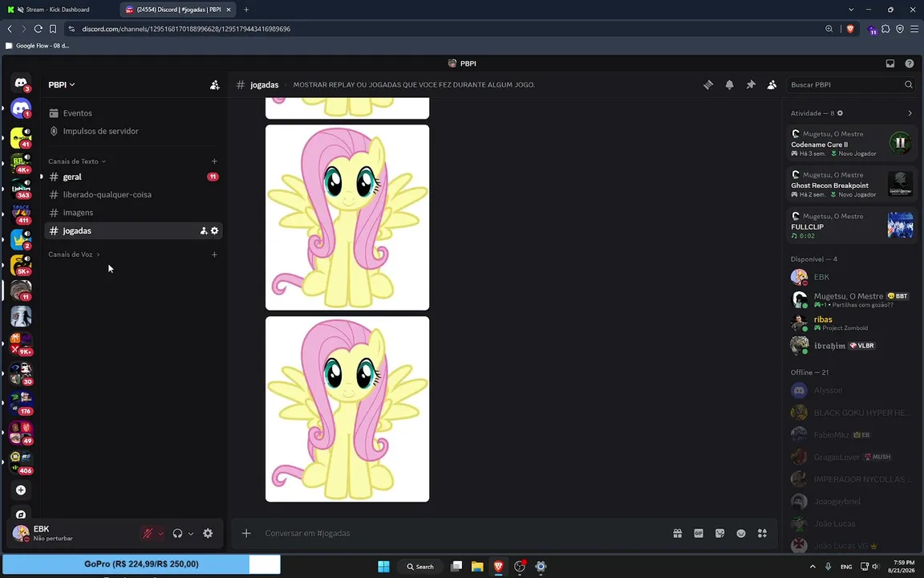Viewport: 924px width, 578px height.
Task: Toggle the member list icon
Action: pos(772,85)
